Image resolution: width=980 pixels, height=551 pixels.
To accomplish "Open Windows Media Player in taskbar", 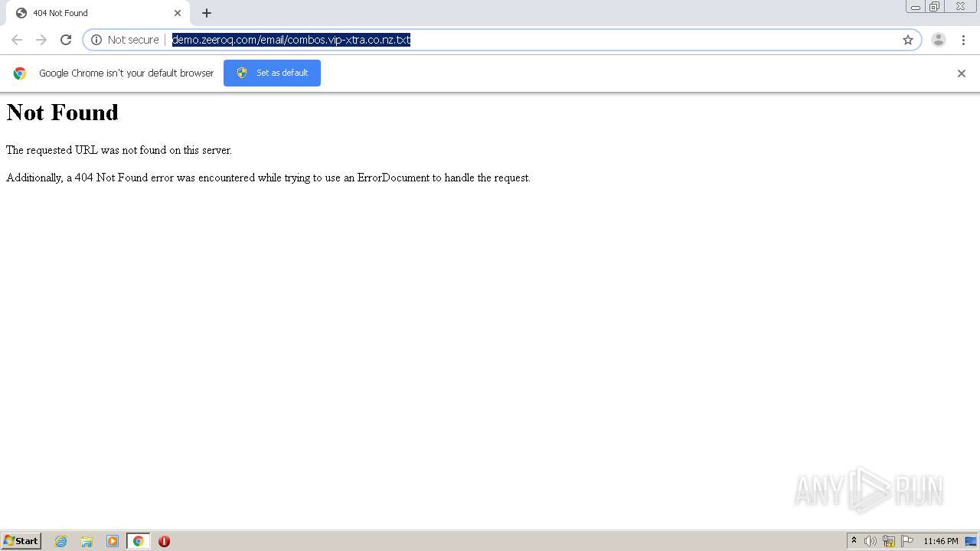I will click(113, 541).
